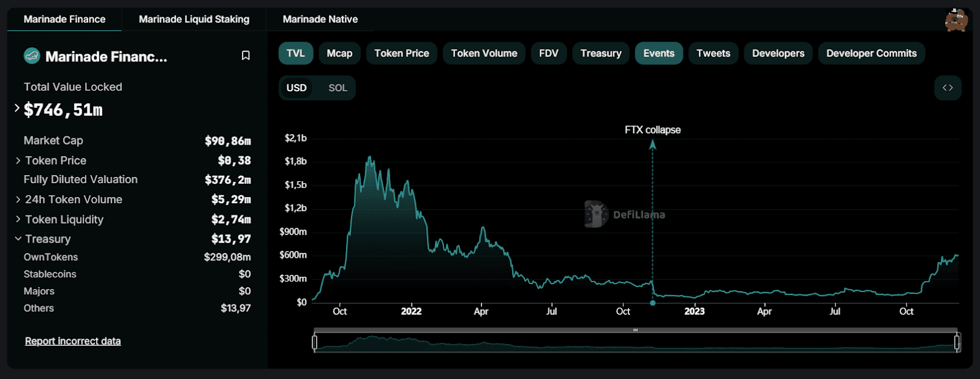Click the $2,1b y-axis label
Screen dimensions: 980x379
click(x=296, y=138)
